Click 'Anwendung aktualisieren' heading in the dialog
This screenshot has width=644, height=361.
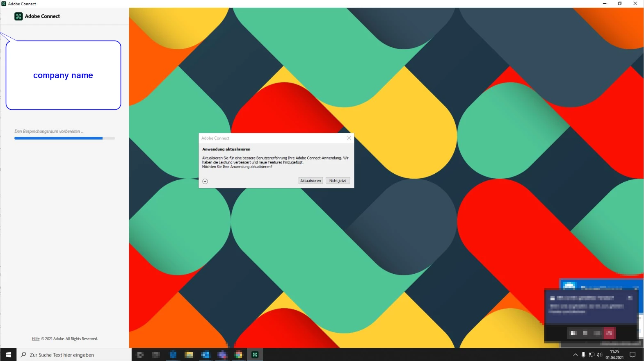[x=226, y=149]
